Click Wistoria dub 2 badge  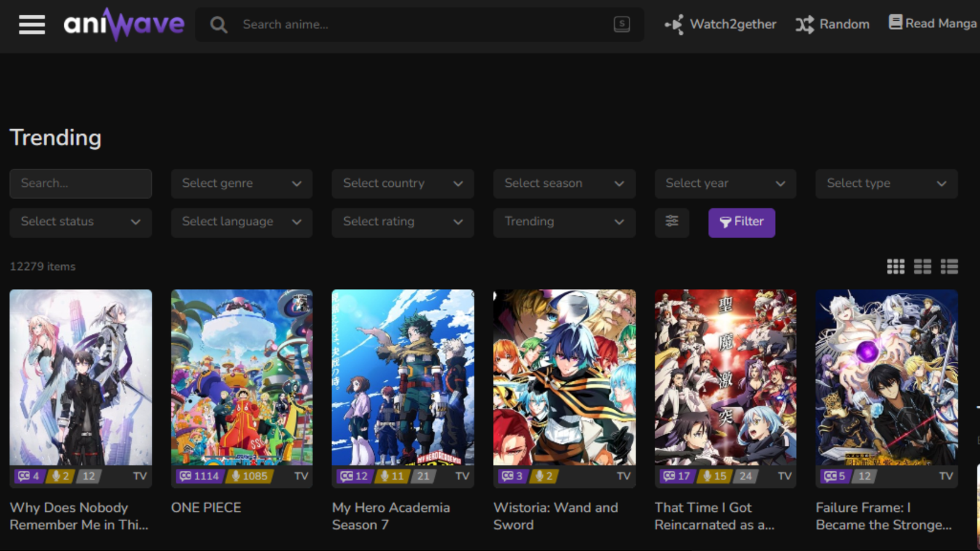coord(544,476)
